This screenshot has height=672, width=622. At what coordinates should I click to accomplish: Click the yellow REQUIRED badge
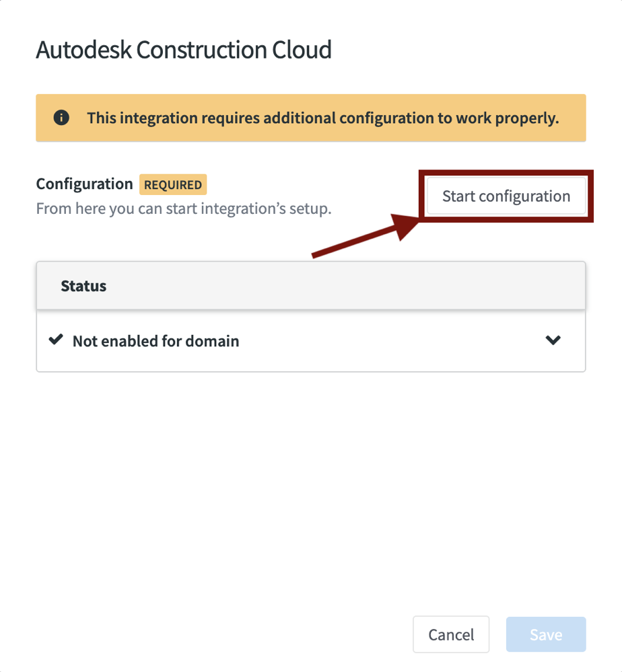(x=173, y=184)
